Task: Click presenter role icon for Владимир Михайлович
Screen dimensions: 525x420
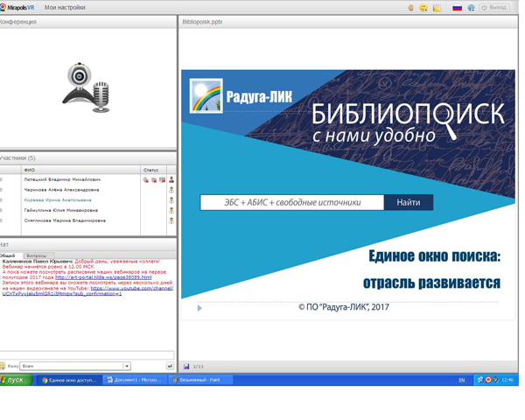Action: [x=171, y=179]
